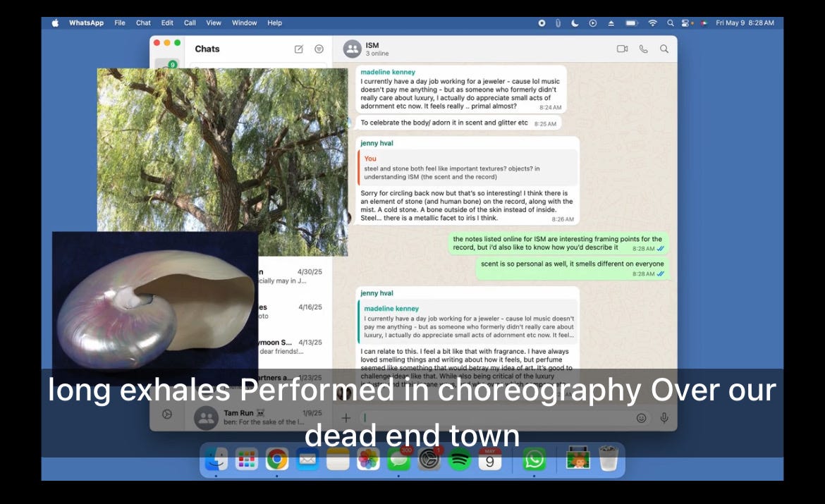Open the ISM group avatar info

click(x=352, y=49)
